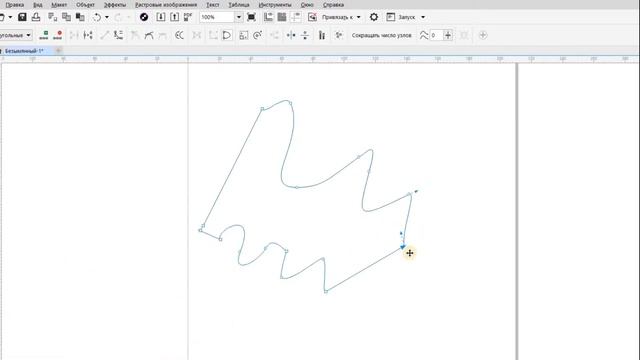Open the Текст menu
The image size is (640, 360).
tap(213, 5)
